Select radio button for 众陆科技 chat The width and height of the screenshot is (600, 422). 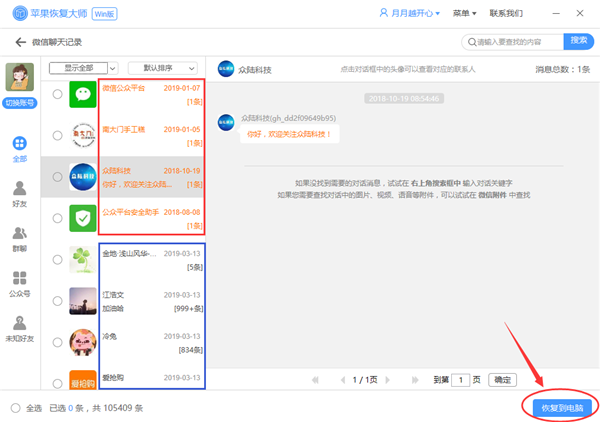57,177
